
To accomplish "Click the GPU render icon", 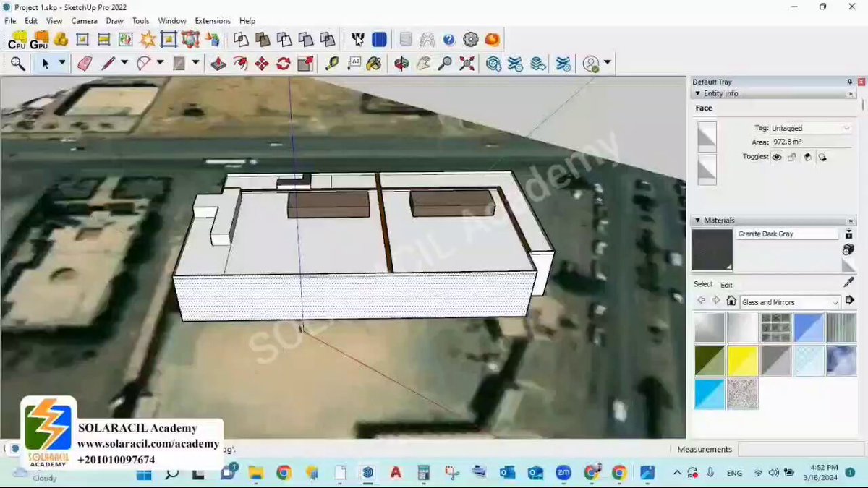I will click(39, 40).
